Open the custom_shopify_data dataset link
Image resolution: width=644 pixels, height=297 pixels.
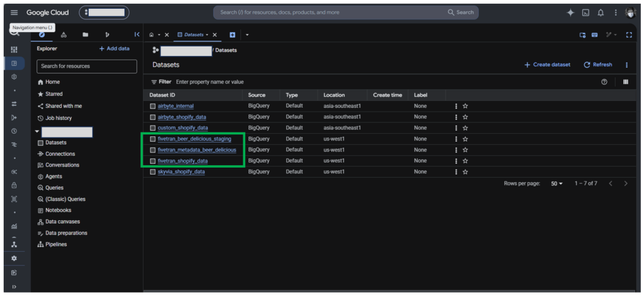point(183,128)
